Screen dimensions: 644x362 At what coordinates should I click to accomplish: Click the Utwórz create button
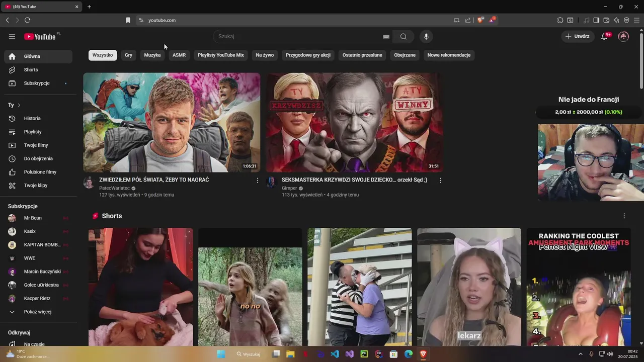(x=578, y=36)
